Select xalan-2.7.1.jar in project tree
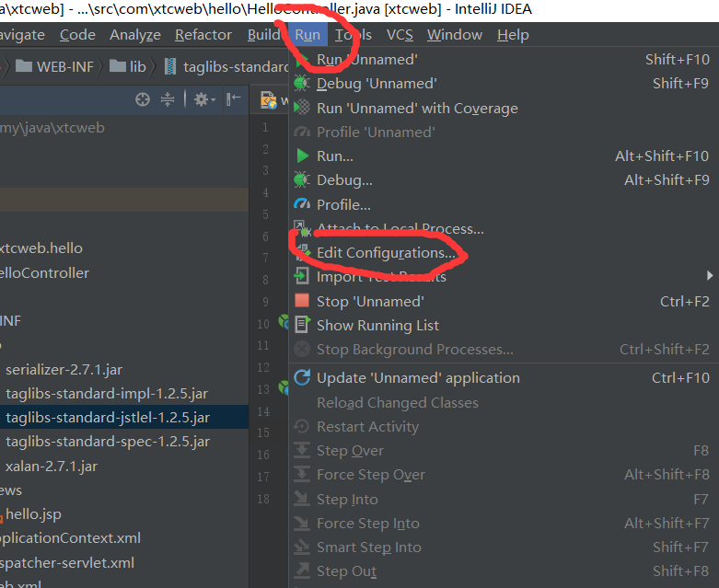 [52, 467]
